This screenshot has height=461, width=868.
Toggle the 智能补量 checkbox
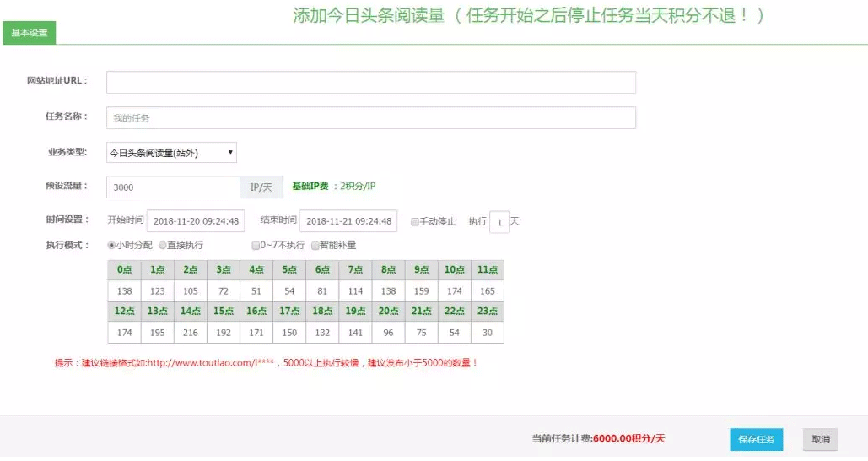point(315,246)
